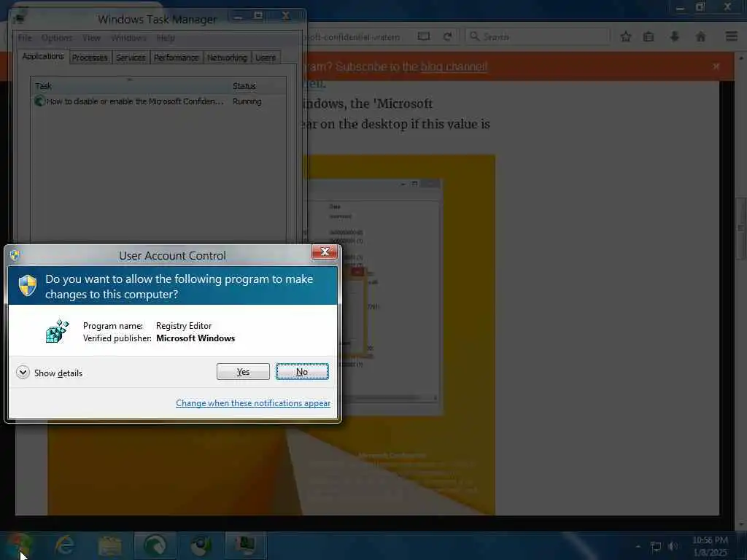Switch to the green swirl browser on taskbar
747x560 pixels.
[155, 545]
